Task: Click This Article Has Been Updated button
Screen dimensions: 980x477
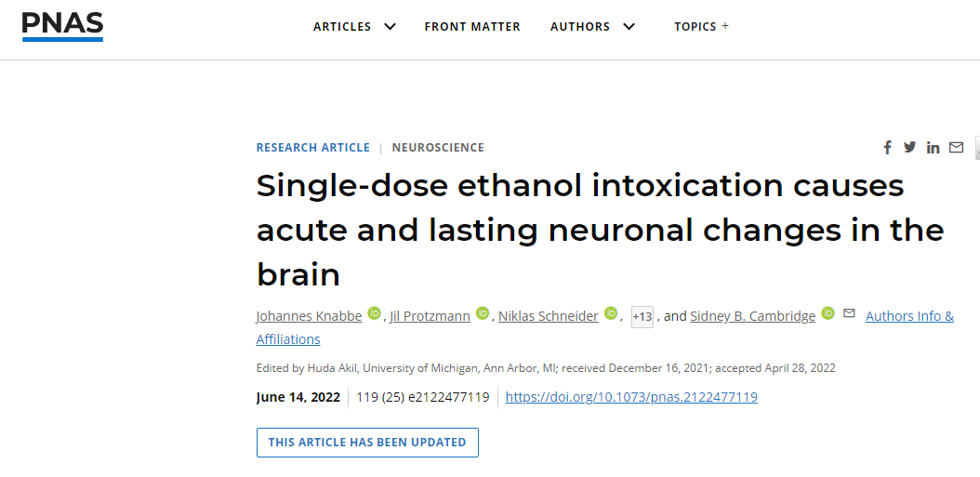Action: click(x=367, y=443)
